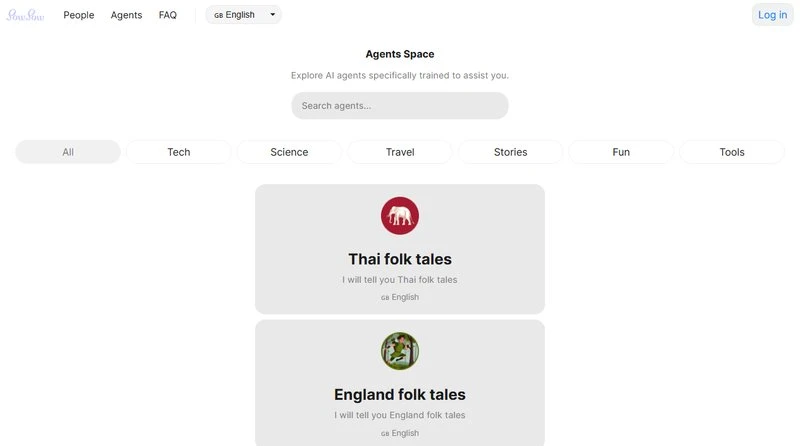Image resolution: width=800 pixels, height=446 pixels.
Task: Show the Science category agents
Action: [x=289, y=152]
